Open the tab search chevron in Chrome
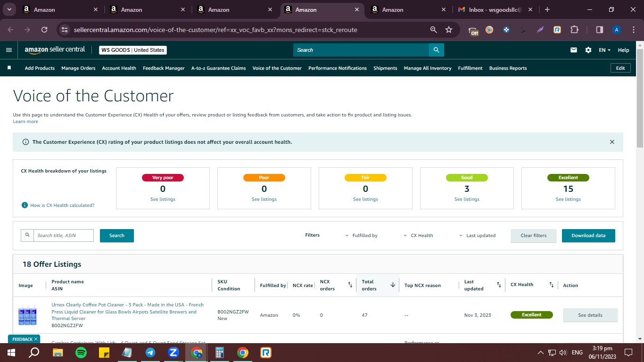This screenshot has width=644, height=362. click(x=9, y=9)
